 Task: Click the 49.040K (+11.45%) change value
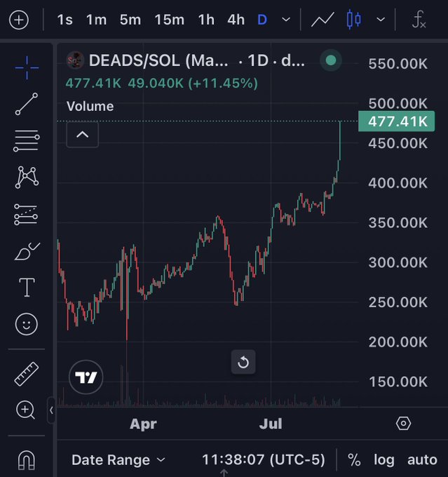[x=193, y=83]
